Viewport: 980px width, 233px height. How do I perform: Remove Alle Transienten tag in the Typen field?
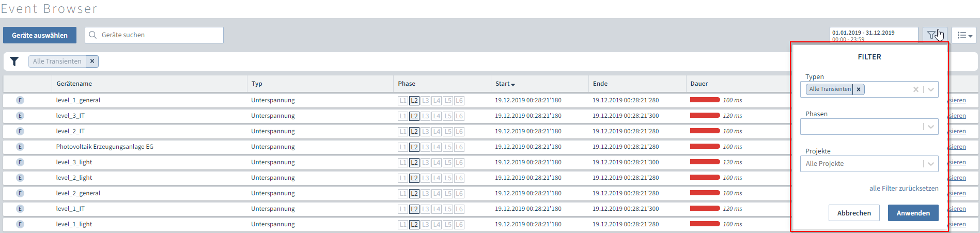pyautogui.click(x=859, y=89)
